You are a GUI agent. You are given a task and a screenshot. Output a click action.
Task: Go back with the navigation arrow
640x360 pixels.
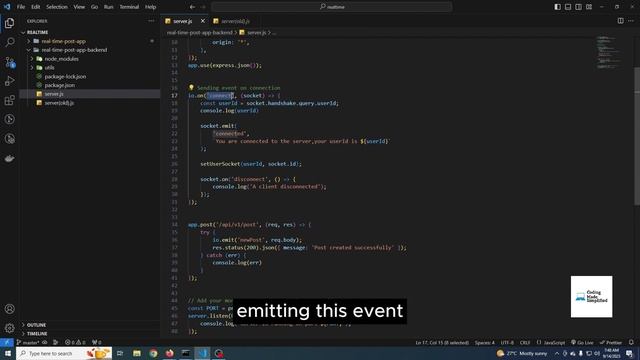[x=192, y=7]
